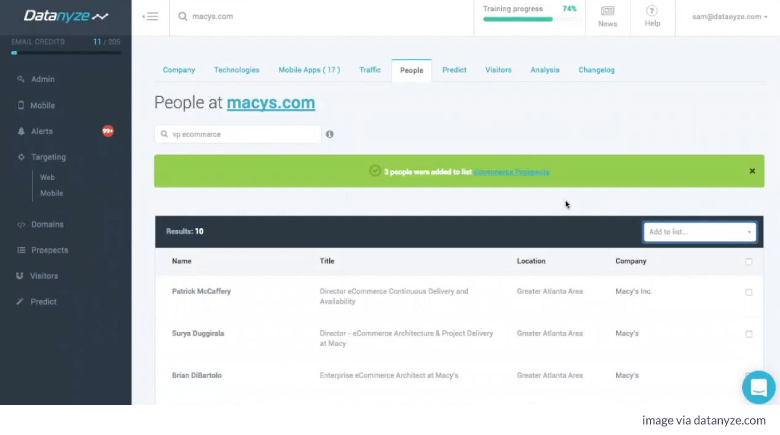Open the Mobile Apps (17) tab

[309, 70]
